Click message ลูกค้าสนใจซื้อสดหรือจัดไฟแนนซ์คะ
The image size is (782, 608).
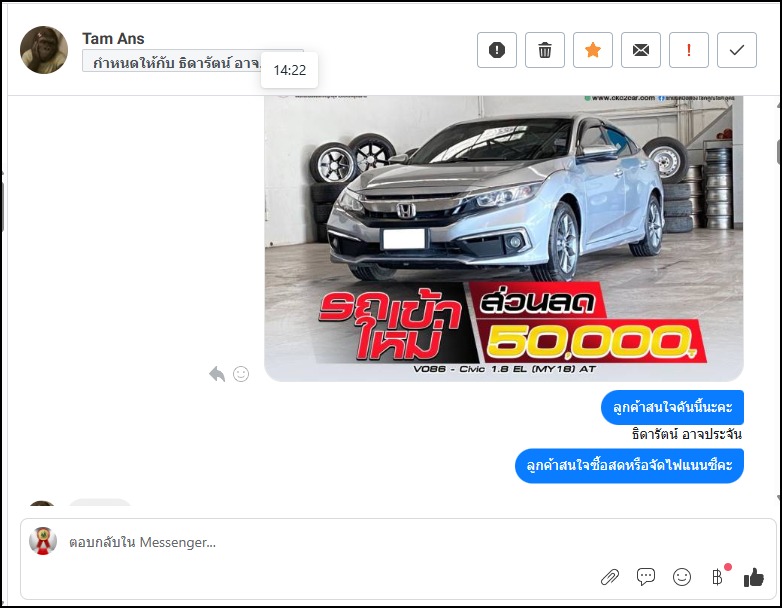629,466
